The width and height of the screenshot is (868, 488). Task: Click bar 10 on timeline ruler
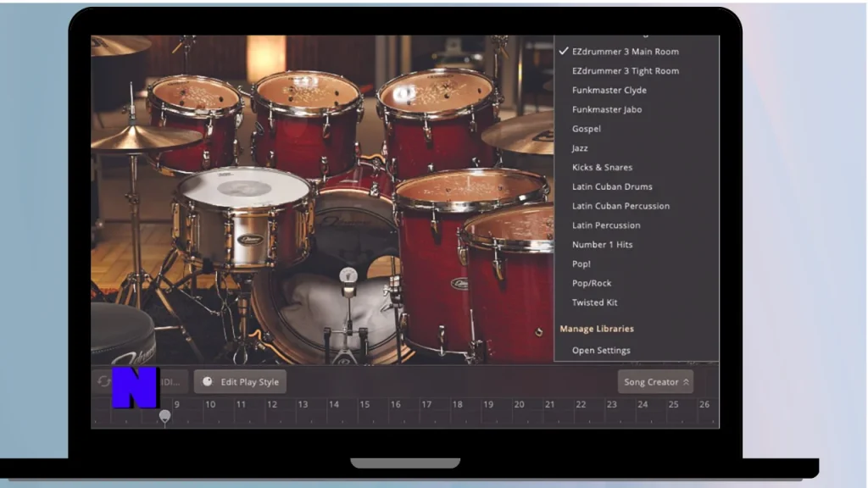click(x=210, y=404)
